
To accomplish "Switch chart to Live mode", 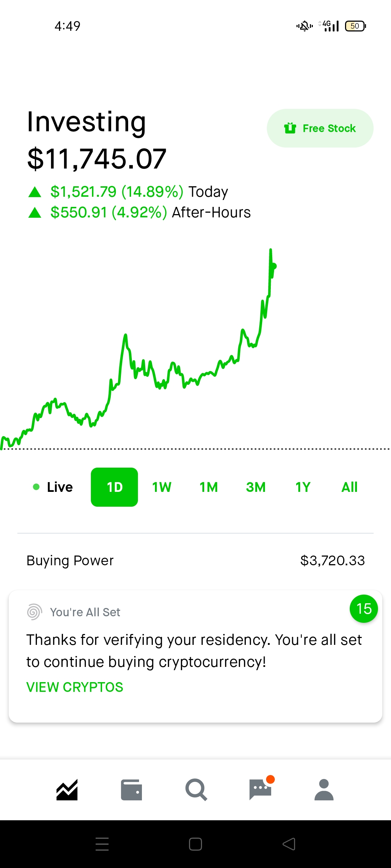I will coord(53,487).
